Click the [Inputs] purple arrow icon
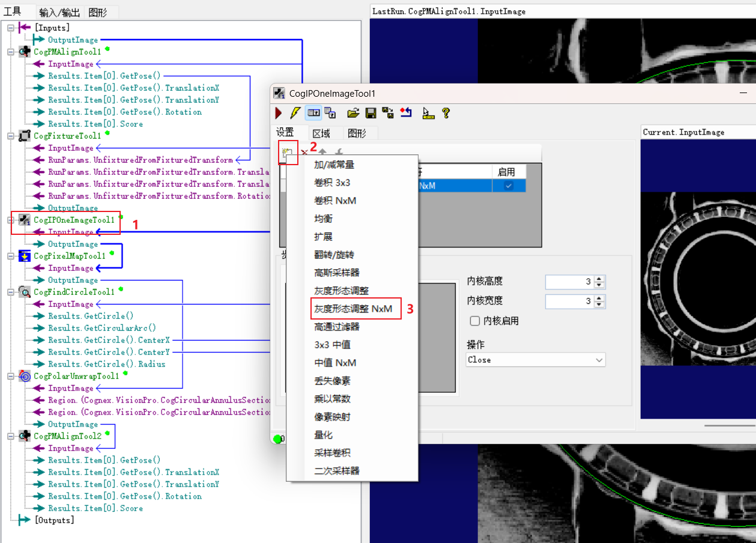 coord(25,28)
